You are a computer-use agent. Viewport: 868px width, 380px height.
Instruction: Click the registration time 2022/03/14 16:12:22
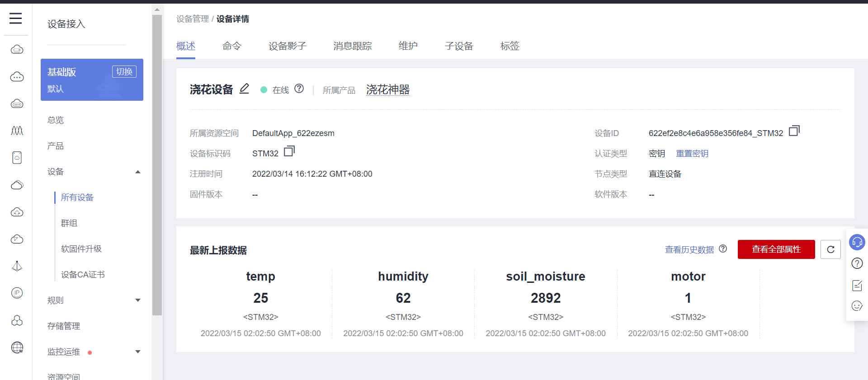coord(312,174)
